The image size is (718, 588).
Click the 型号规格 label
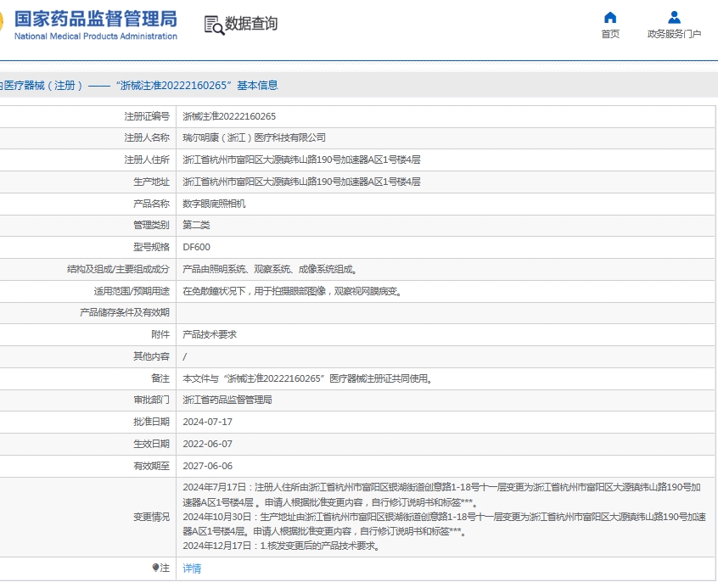[151, 247]
